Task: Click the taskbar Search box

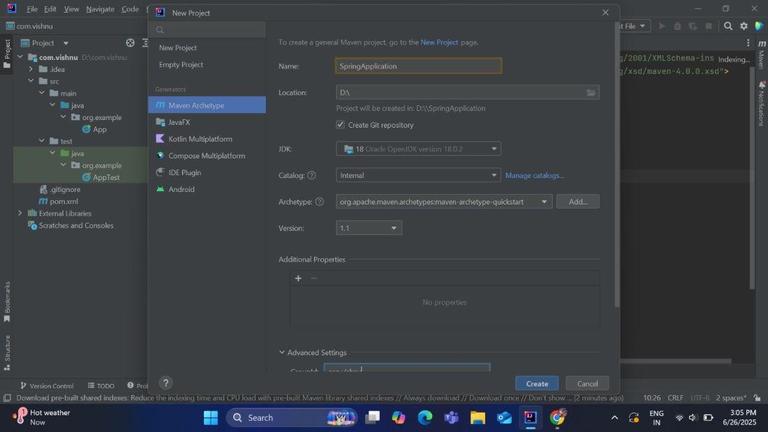Action: [291, 417]
